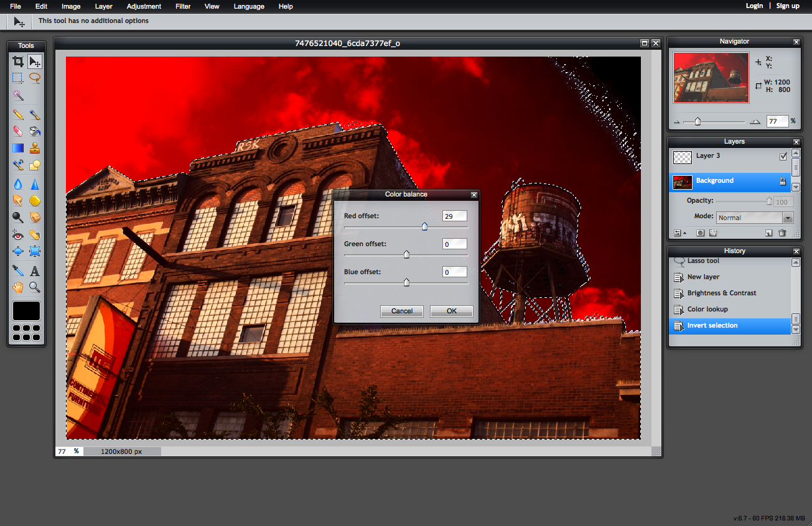Cancel the Color balance dialog

click(402, 311)
